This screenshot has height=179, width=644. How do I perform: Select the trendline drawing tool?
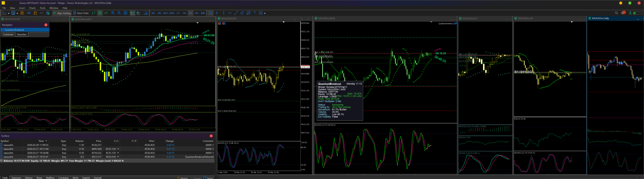[x=236, y=13]
